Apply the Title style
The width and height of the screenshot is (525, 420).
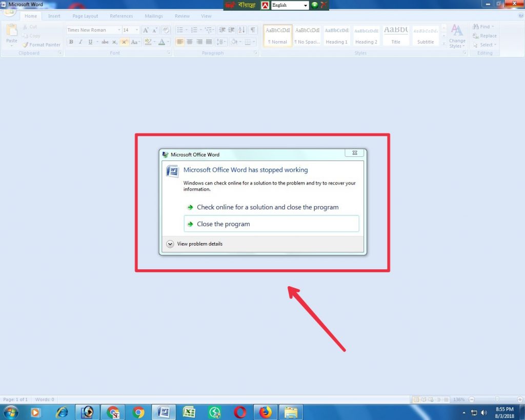(395, 35)
